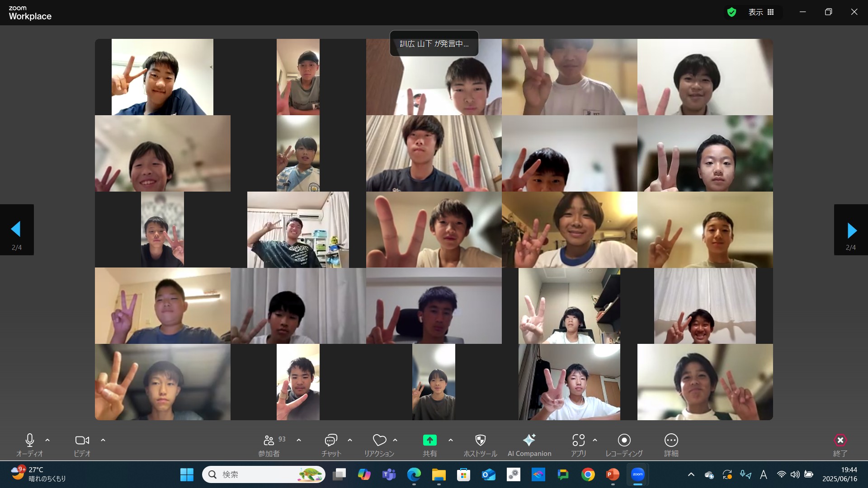Show hidden system tray icons
Screen dimensions: 868x488
coord(691,474)
